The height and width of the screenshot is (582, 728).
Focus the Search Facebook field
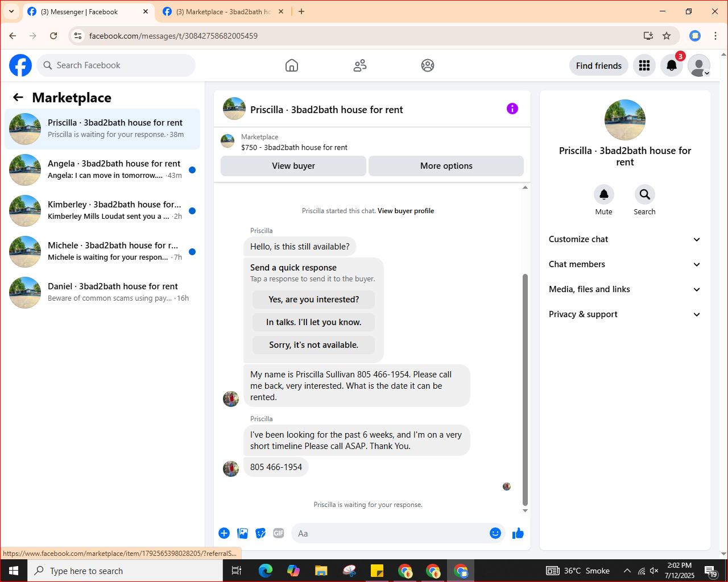pos(116,65)
